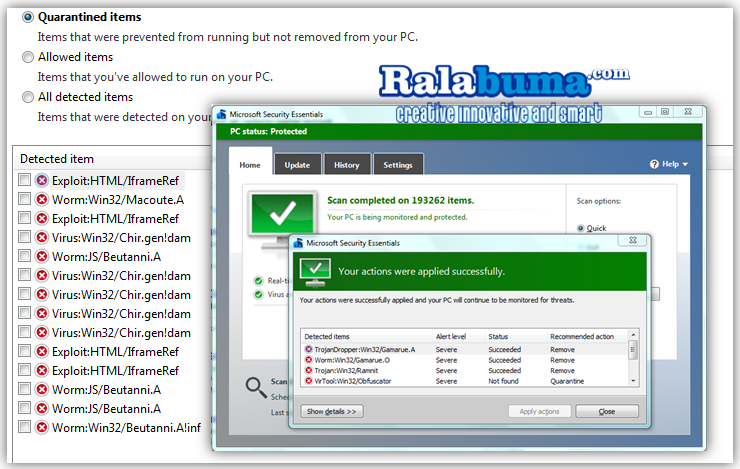Screen dimensions: 740x469
Task: Select the Quick scan option radio button
Action: [580, 228]
